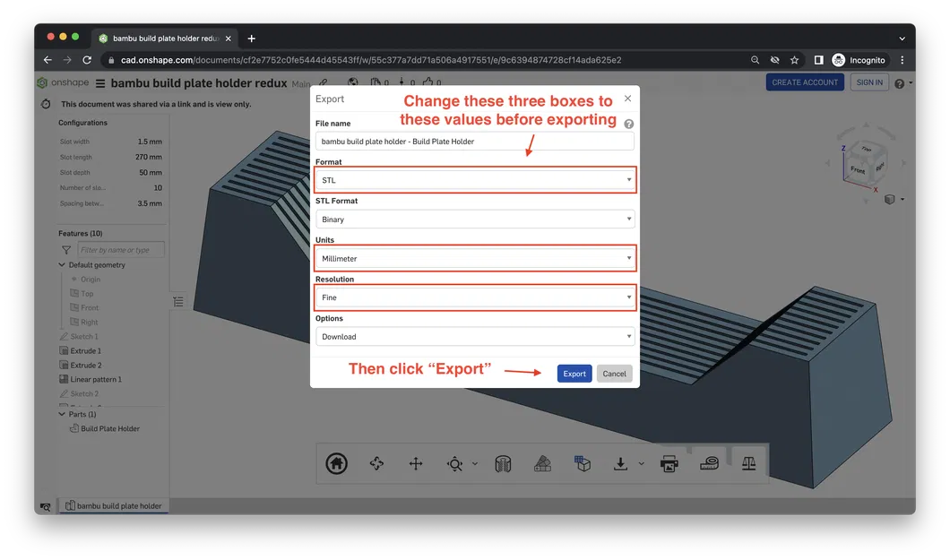Image resolution: width=950 pixels, height=560 pixels.
Task: Open the Format dropdown showing STL
Action: coord(475,180)
